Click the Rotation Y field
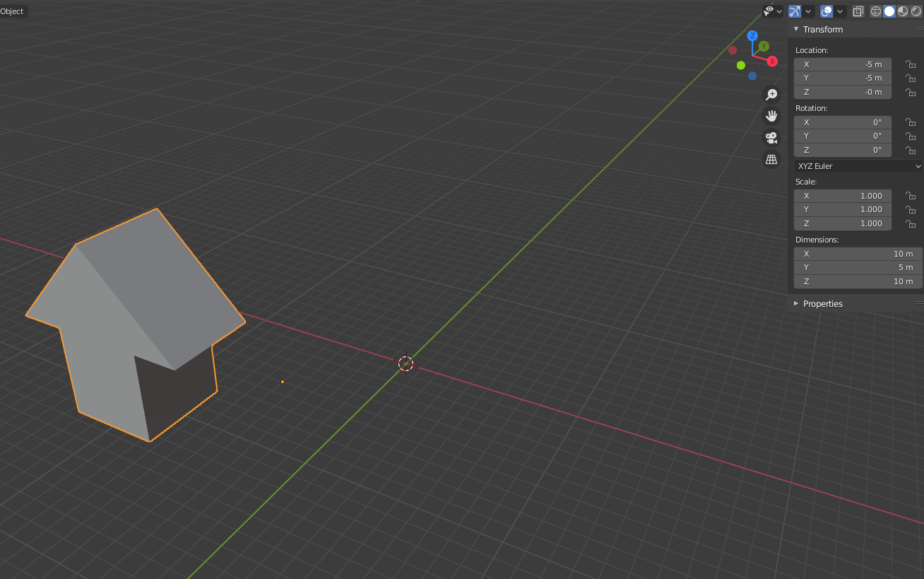Viewport: 924px width, 579px height. [x=843, y=136]
